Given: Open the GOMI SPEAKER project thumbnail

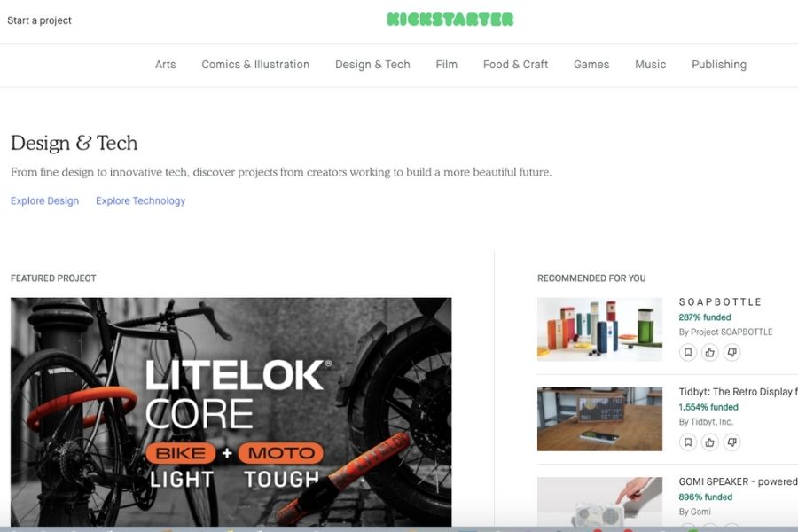Looking at the screenshot, I should click(599, 502).
